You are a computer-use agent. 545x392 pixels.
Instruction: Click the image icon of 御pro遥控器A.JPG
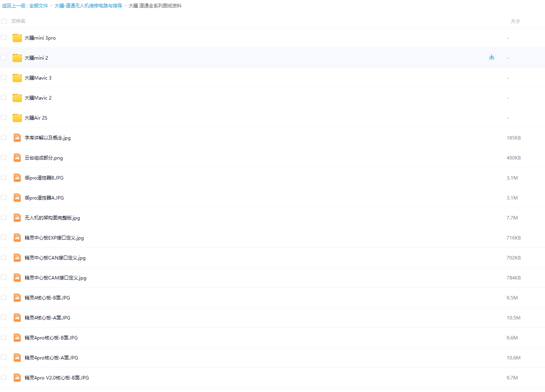(17, 198)
